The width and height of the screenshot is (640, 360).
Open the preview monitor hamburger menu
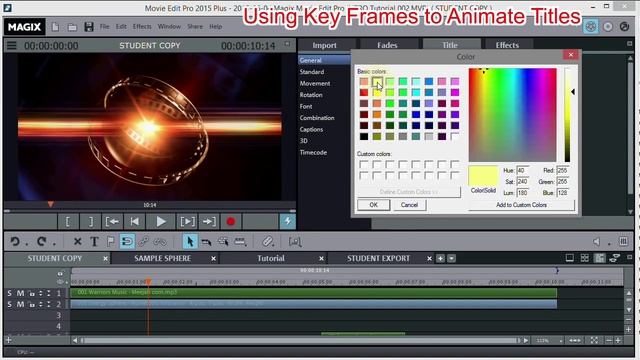click(11, 46)
